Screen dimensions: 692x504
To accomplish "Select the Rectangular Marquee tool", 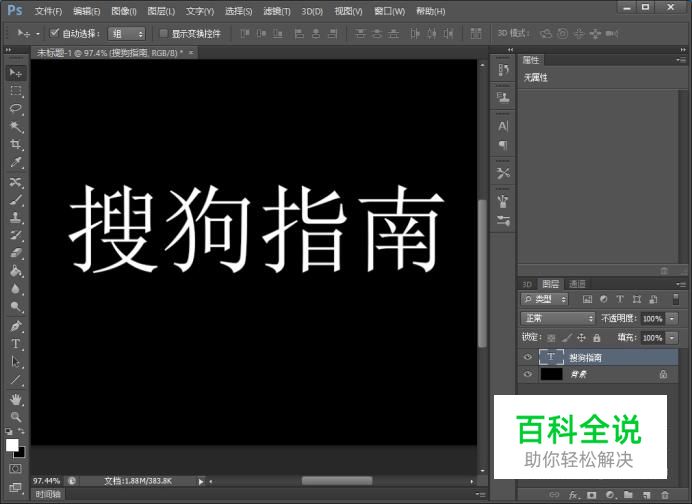I will pyautogui.click(x=16, y=91).
